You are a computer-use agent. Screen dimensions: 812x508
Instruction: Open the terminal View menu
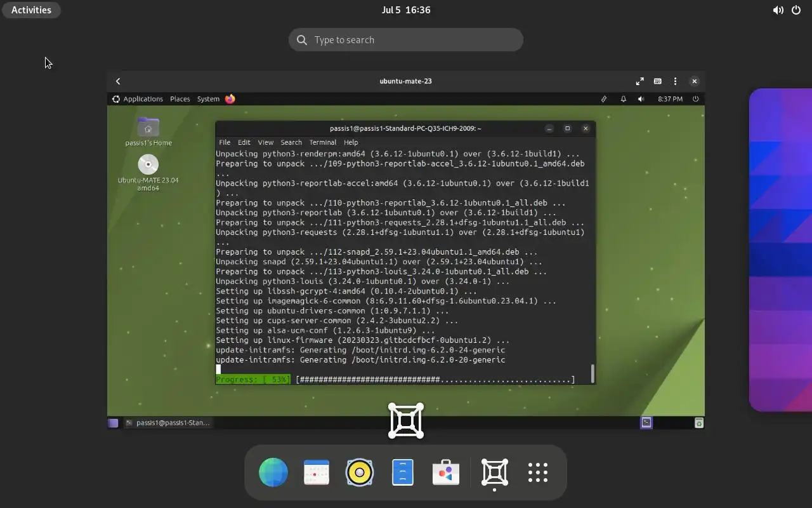(266, 142)
